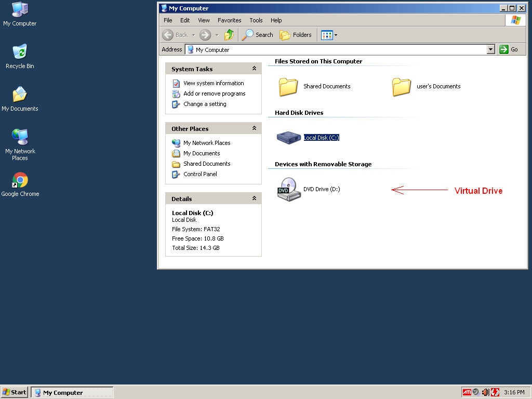532x399 pixels.
Task: Open the Shared Documents folder icon
Action: tap(288, 86)
